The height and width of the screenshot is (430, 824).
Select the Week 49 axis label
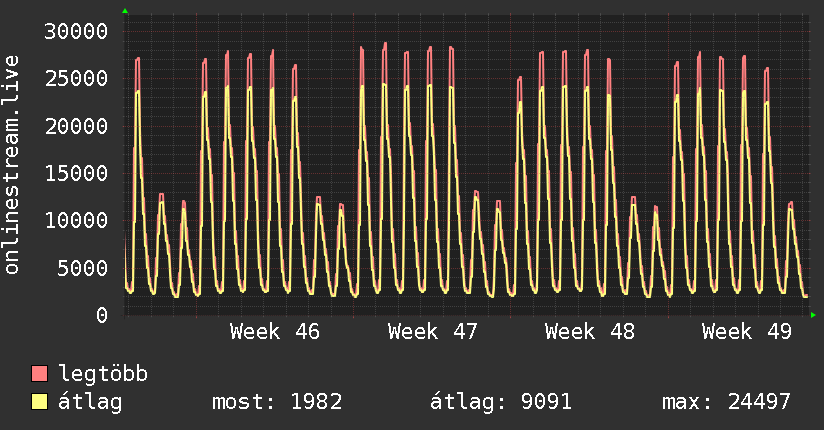(x=747, y=332)
